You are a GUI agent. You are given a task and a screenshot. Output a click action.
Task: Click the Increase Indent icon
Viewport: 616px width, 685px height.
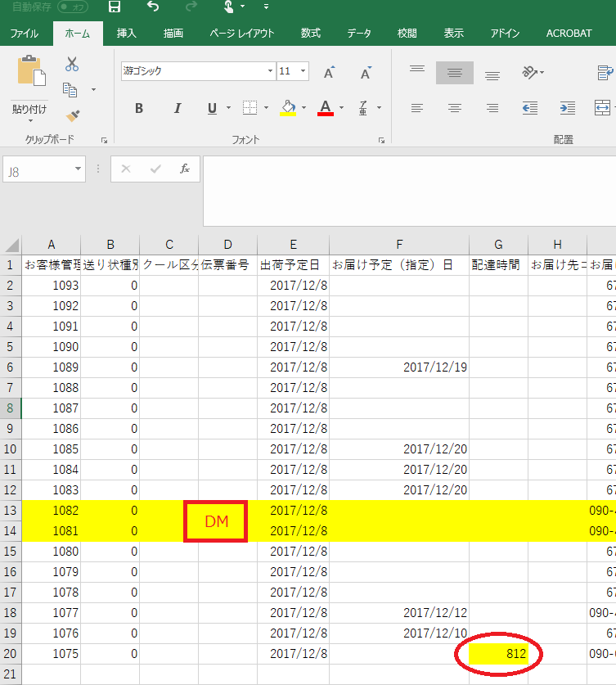(568, 108)
